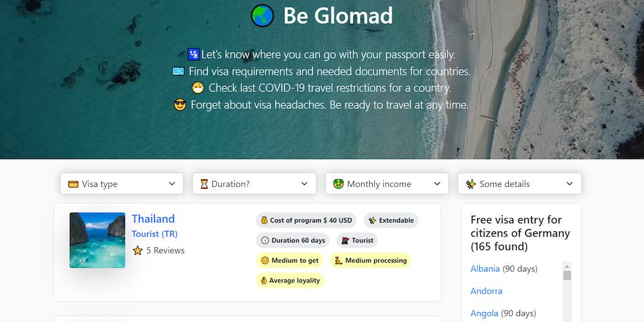
Task: Click the star icon beside 5 Reviews
Action: [138, 250]
